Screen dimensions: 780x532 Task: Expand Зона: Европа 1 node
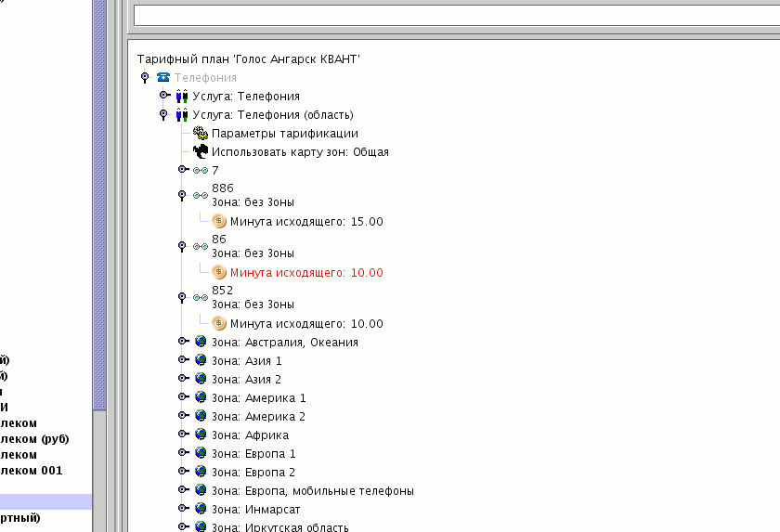182,453
